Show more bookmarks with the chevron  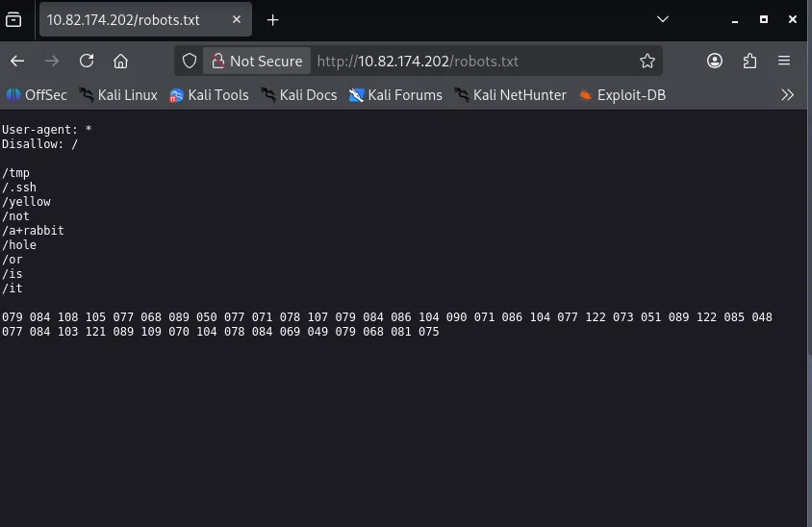(x=787, y=94)
